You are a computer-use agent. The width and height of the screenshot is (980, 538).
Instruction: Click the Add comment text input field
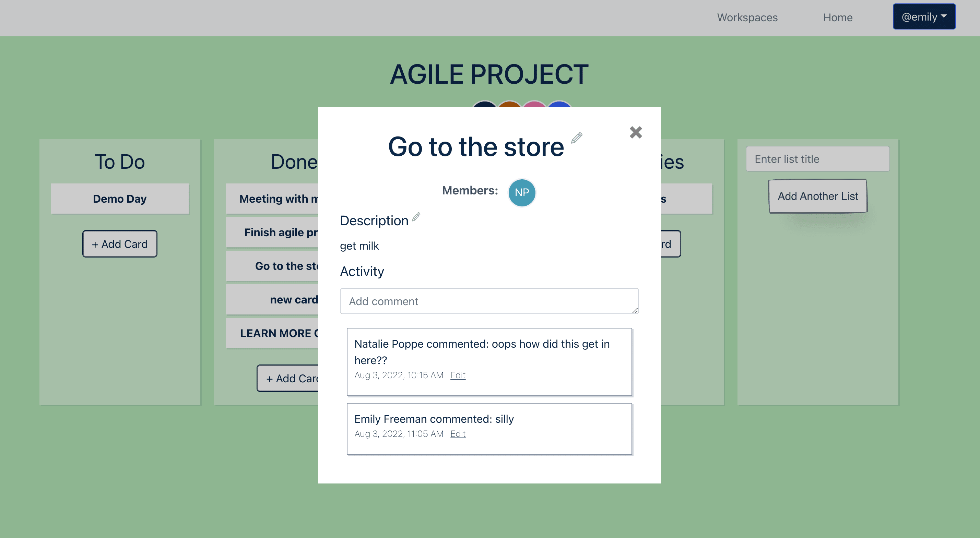[489, 301]
